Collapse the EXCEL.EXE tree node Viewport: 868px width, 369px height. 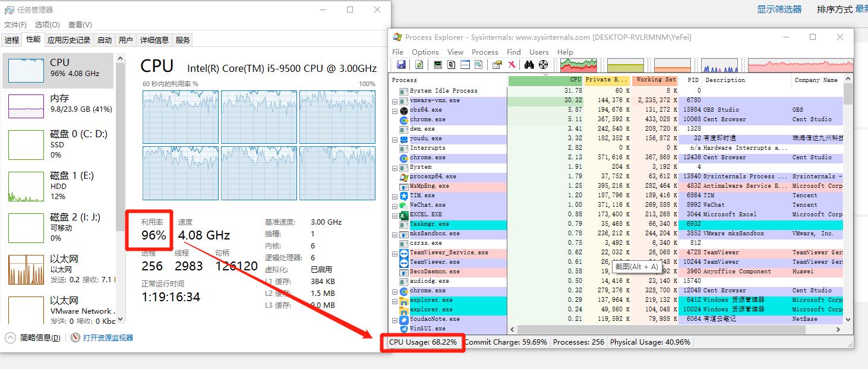tap(395, 215)
